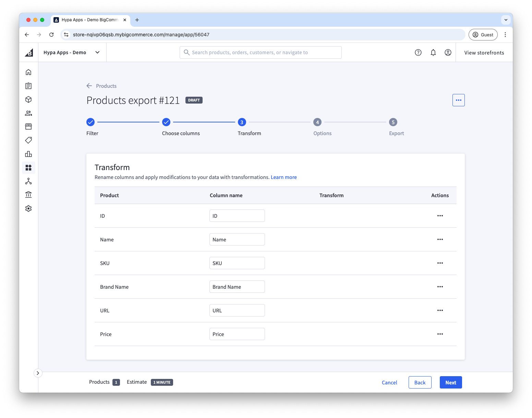Open the Settings gear icon in sidebar
532x418 pixels.
pos(28,208)
